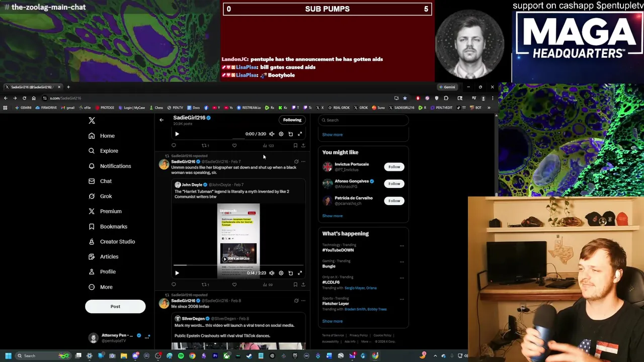Open more options for Bungie trend

click(401, 262)
